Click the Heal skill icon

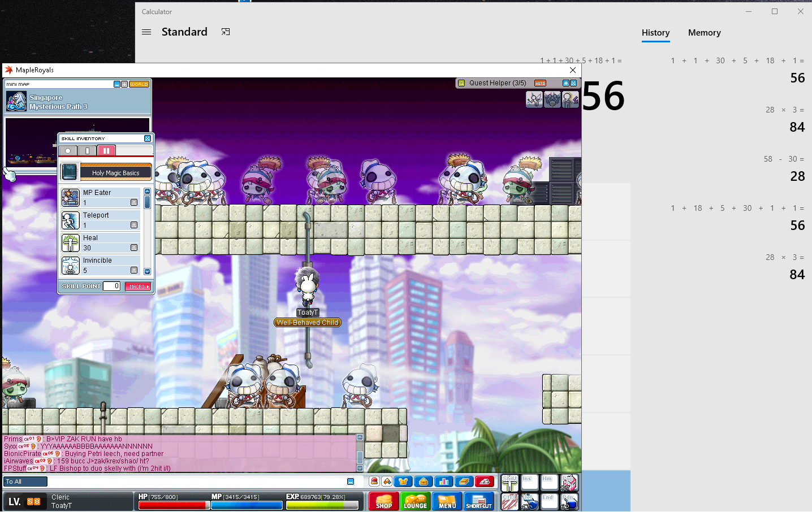pos(71,243)
